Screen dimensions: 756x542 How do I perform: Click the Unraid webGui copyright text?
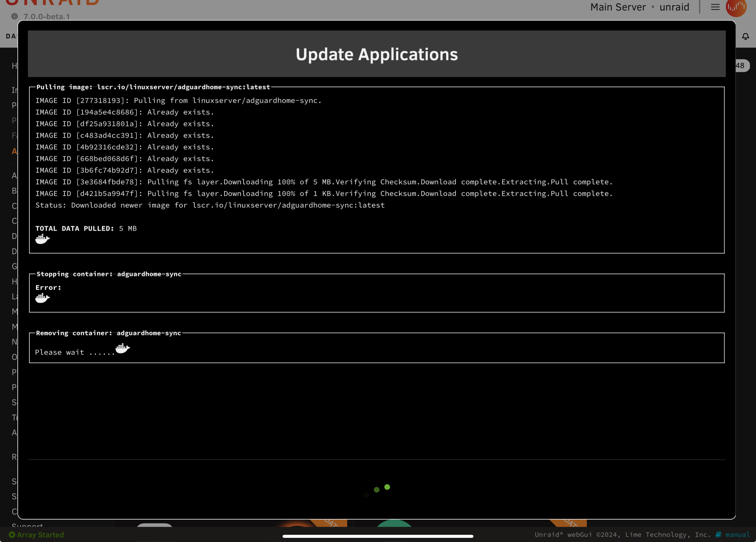(x=623, y=535)
